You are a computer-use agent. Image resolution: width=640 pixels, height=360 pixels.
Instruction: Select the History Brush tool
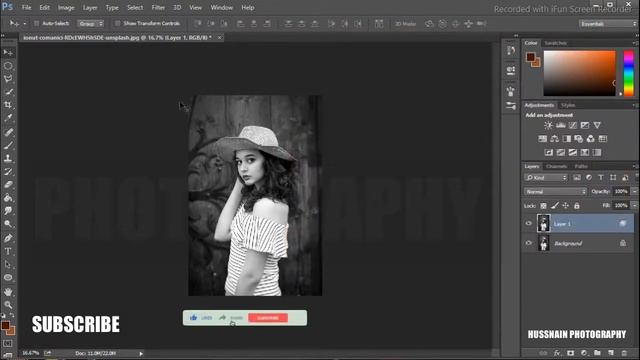8,171
